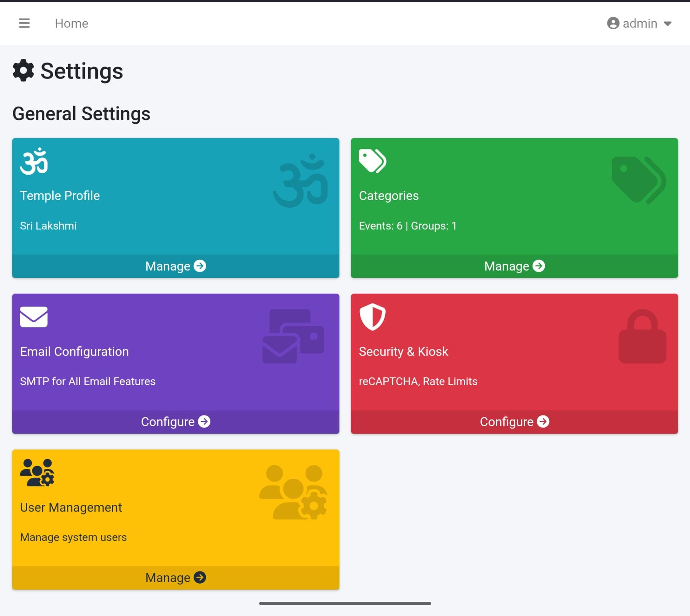Open the hamburger navigation menu
Image resolution: width=690 pixels, height=616 pixels.
click(x=24, y=23)
